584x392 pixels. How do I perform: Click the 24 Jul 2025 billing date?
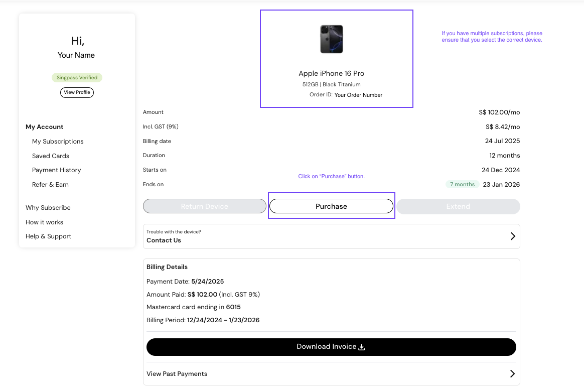pyautogui.click(x=502, y=141)
